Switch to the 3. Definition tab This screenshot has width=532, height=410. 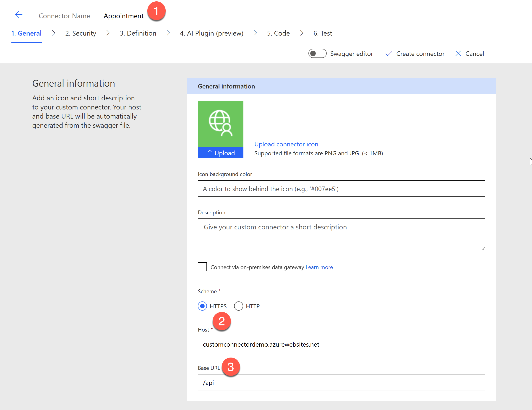(x=138, y=33)
